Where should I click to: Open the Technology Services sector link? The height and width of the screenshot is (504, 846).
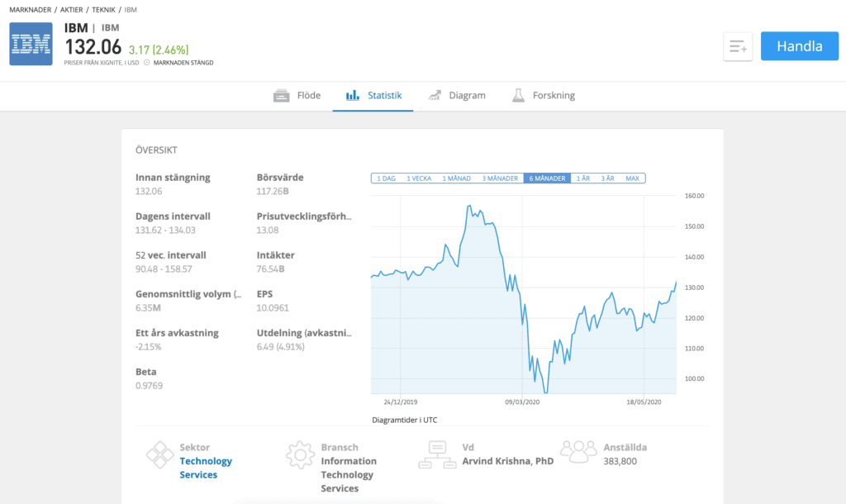(x=206, y=468)
